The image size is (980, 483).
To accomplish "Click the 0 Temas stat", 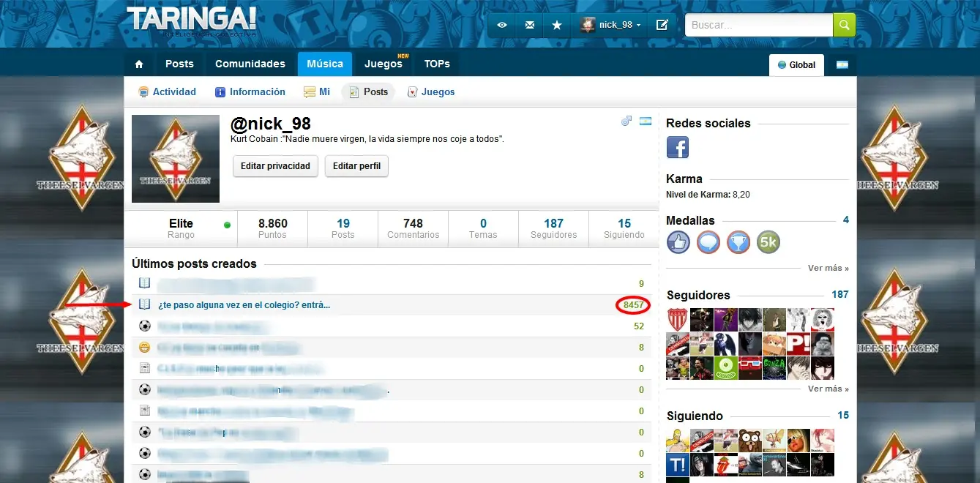I will click(x=483, y=228).
